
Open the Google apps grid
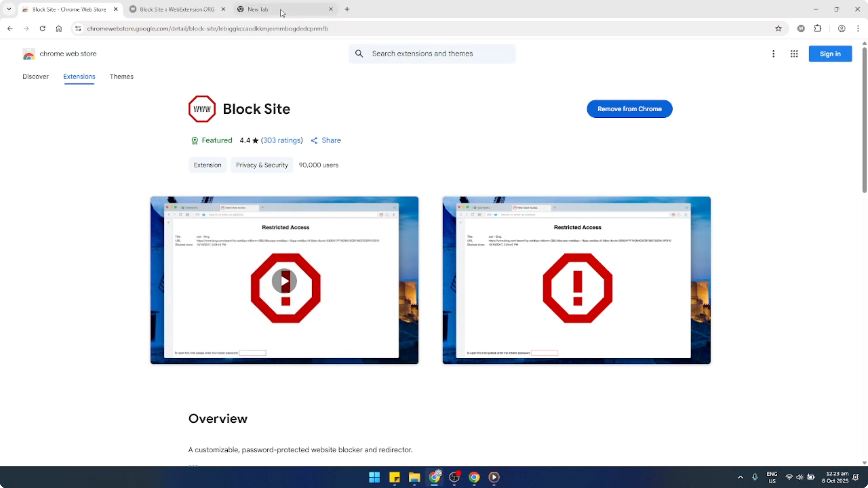pyautogui.click(x=794, y=54)
